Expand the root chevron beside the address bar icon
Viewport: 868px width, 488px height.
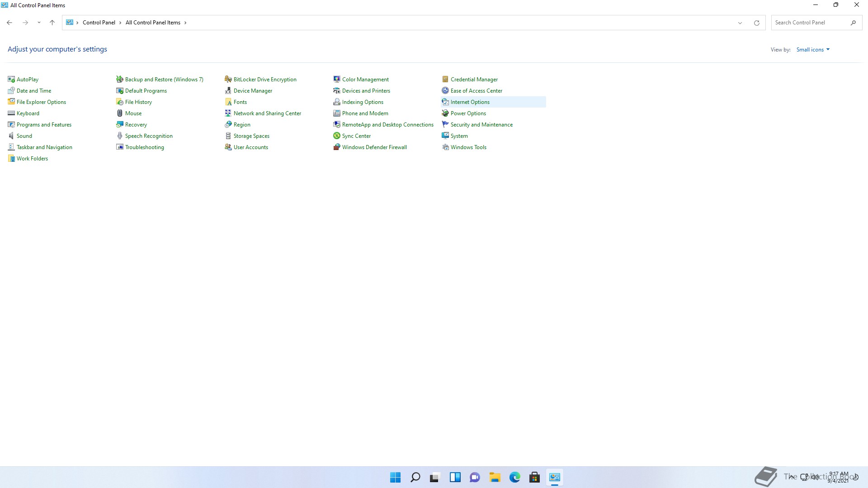tap(77, 23)
